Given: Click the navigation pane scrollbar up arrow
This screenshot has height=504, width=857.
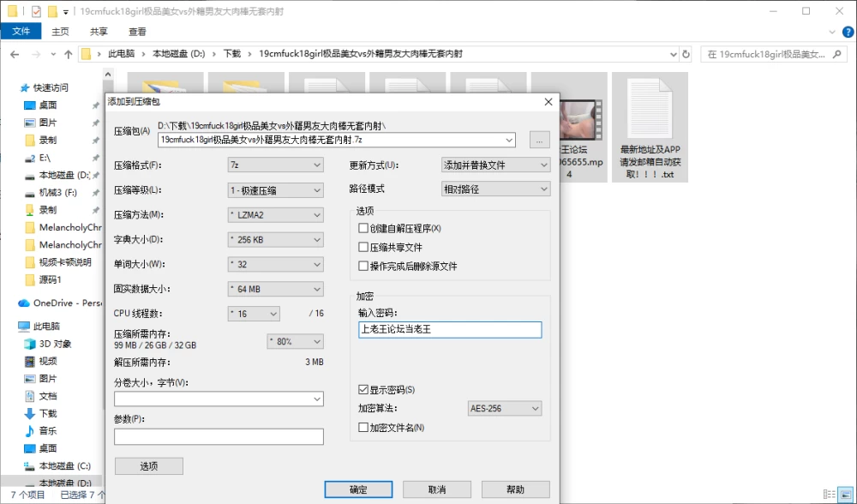Looking at the screenshot, I should [108, 75].
